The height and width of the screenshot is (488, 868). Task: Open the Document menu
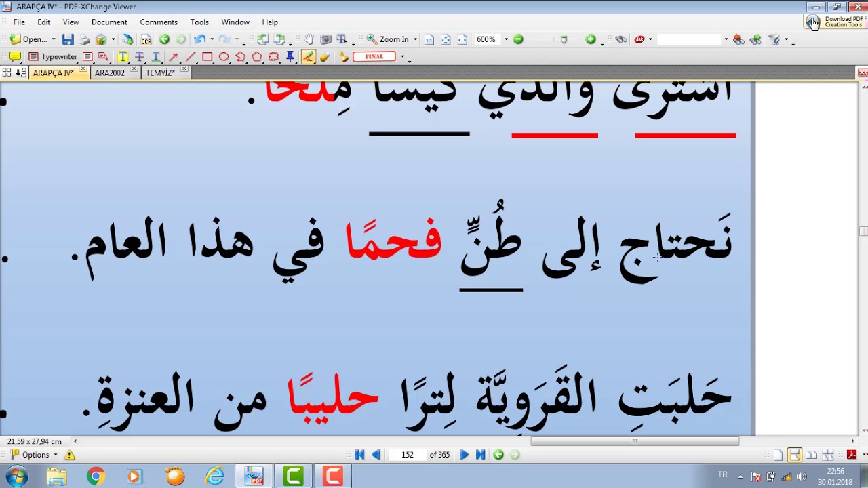109,22
